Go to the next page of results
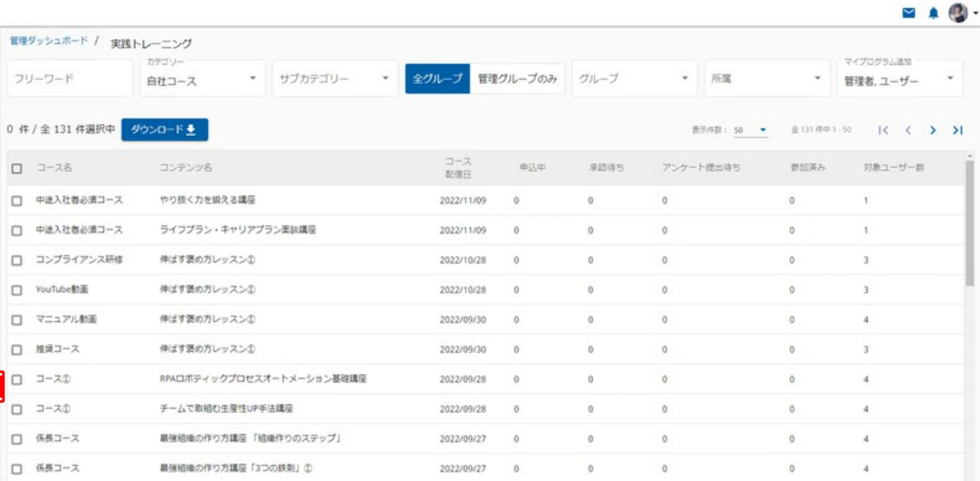Image resolution: width=980 pixels, height=481 pixels. pos(933,130)
